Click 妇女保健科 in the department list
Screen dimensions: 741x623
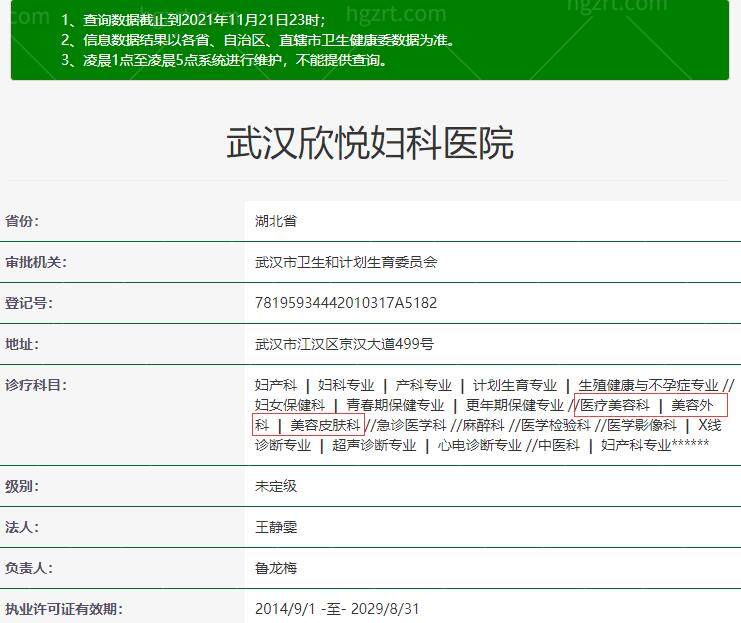click(290, 405)
